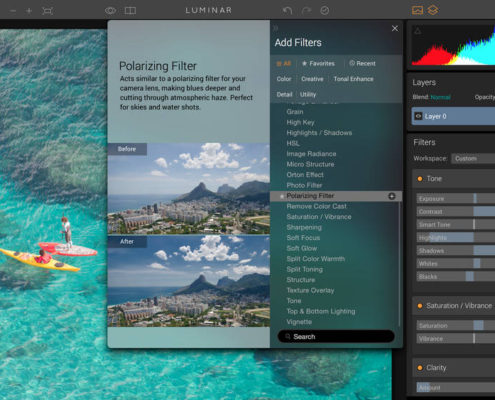Open the Blend mode Normal dropdown

[x=440, y=97]
